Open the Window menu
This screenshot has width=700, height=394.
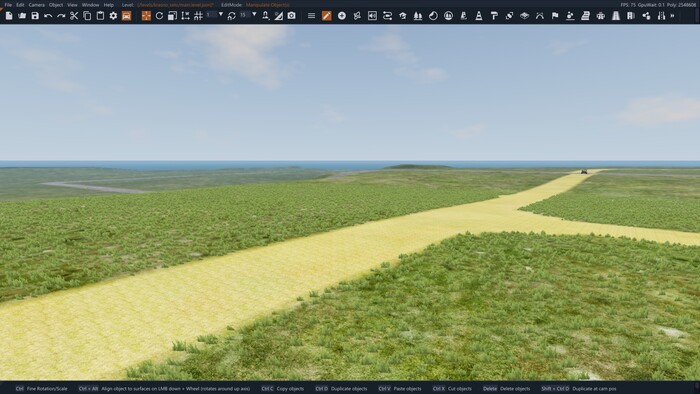click(90, 4)
